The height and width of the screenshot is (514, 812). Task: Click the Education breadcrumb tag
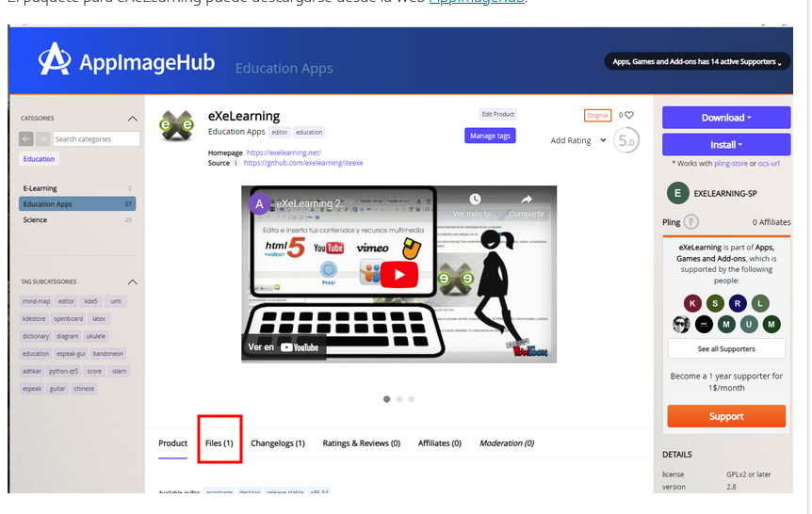click(x=39, y=159)
